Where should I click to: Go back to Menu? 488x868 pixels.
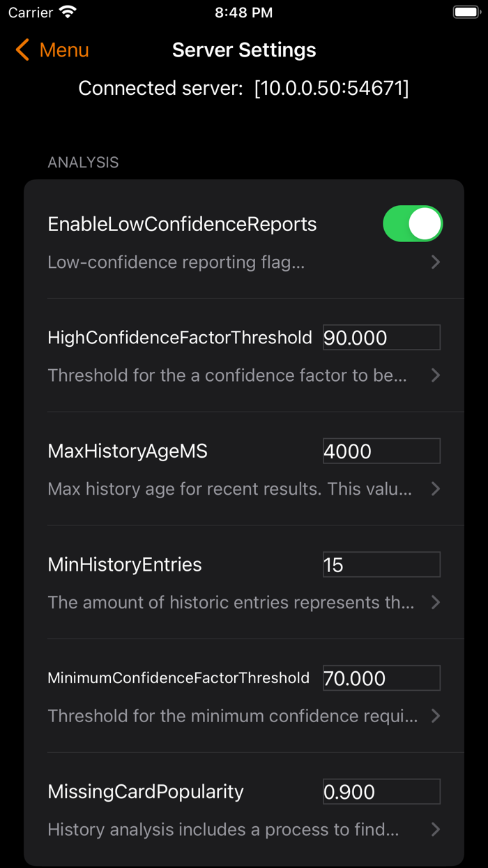click(x=52, y=50)
